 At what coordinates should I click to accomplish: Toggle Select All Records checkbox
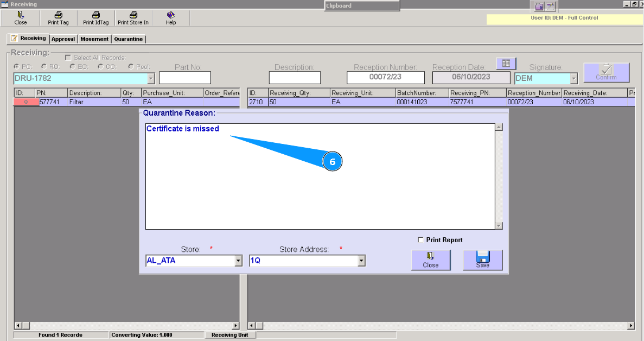(x=68, y=58)
